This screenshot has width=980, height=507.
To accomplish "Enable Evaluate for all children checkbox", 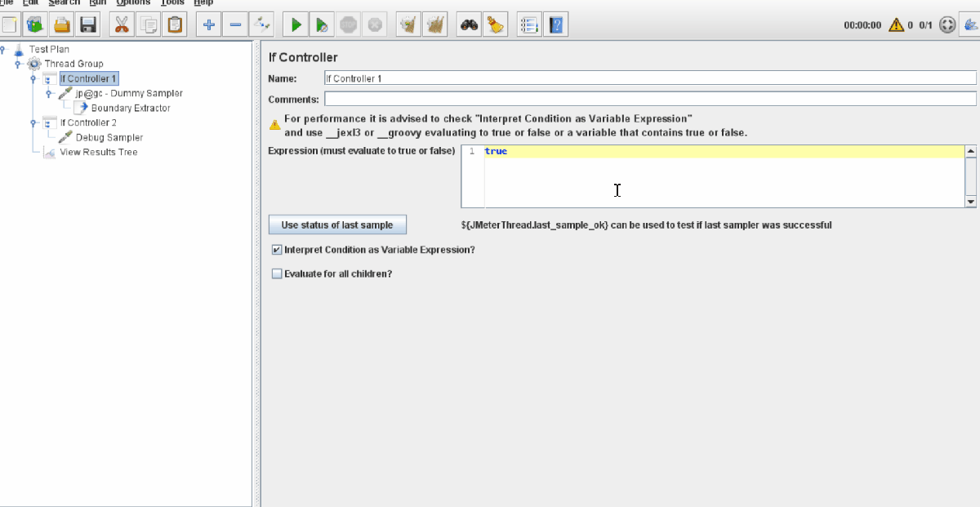I will point(277,274).
